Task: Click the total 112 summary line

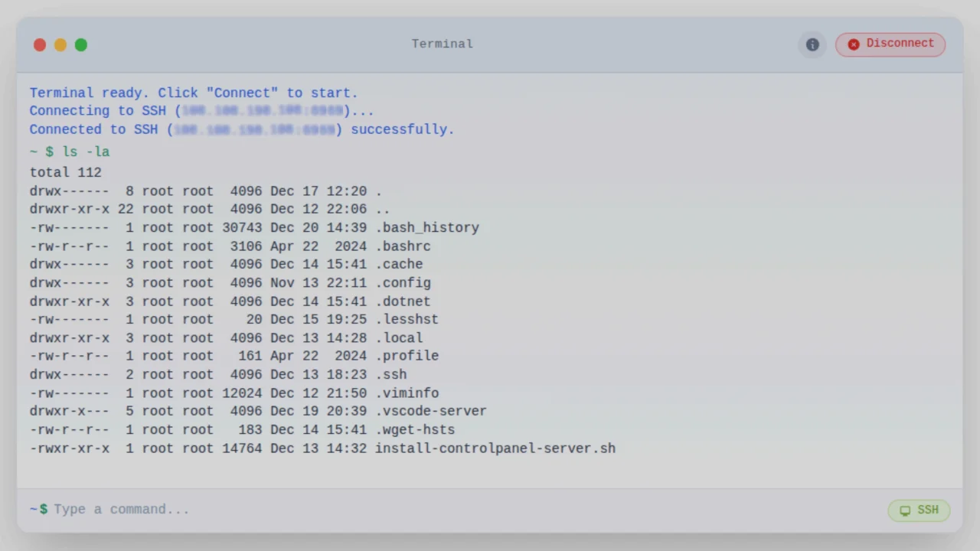Action: 65,172
